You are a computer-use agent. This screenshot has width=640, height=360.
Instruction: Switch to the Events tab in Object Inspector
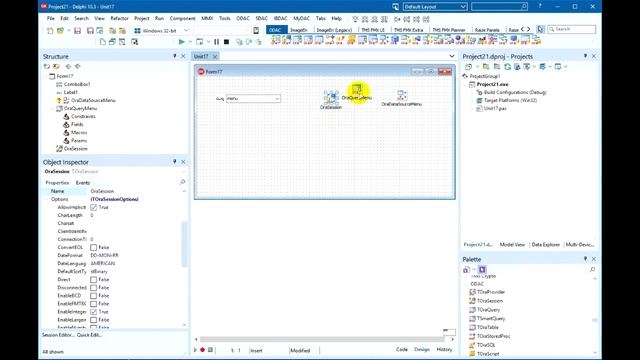[83, 182]
